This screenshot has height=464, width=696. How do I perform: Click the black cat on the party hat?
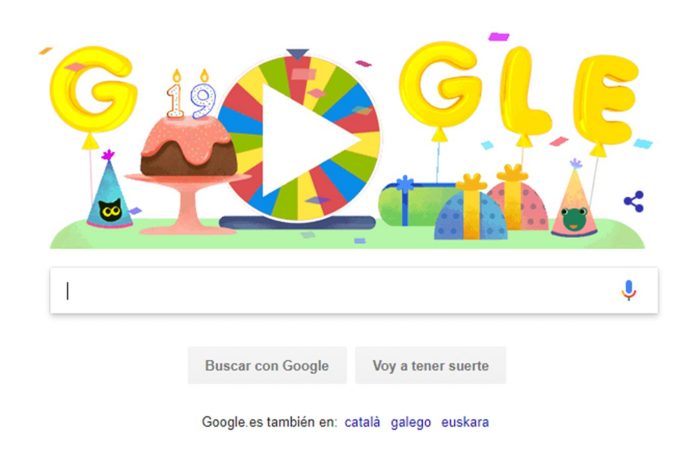coord(110,210)
